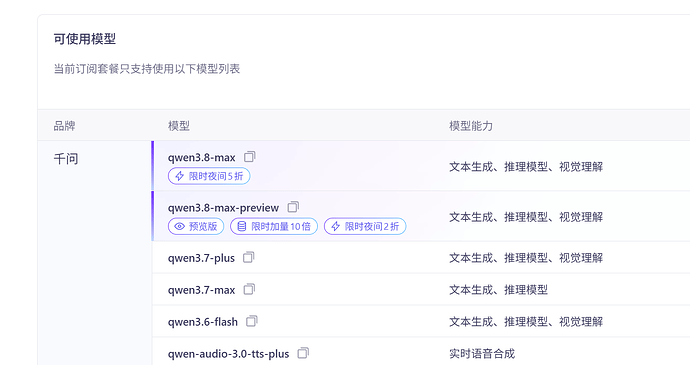Select the qwen3.8-max-preview model text
Screen dimensions: 690x365
[223, 208]
